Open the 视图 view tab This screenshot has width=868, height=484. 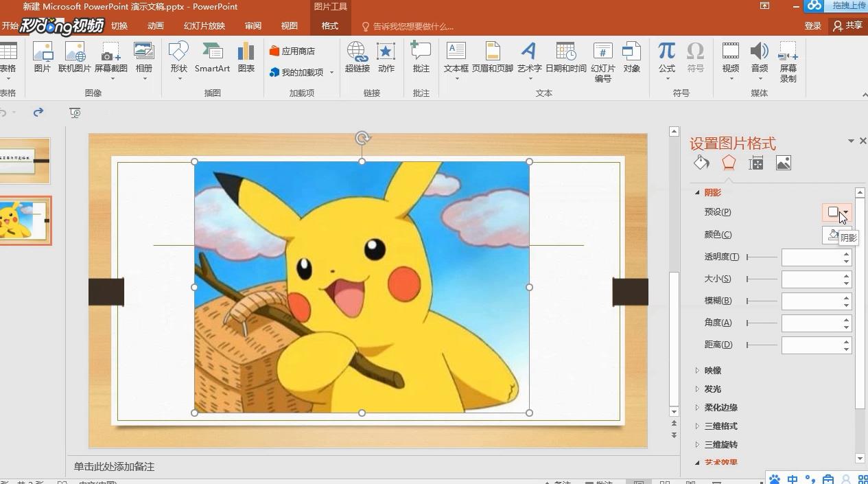coord(290,26)
